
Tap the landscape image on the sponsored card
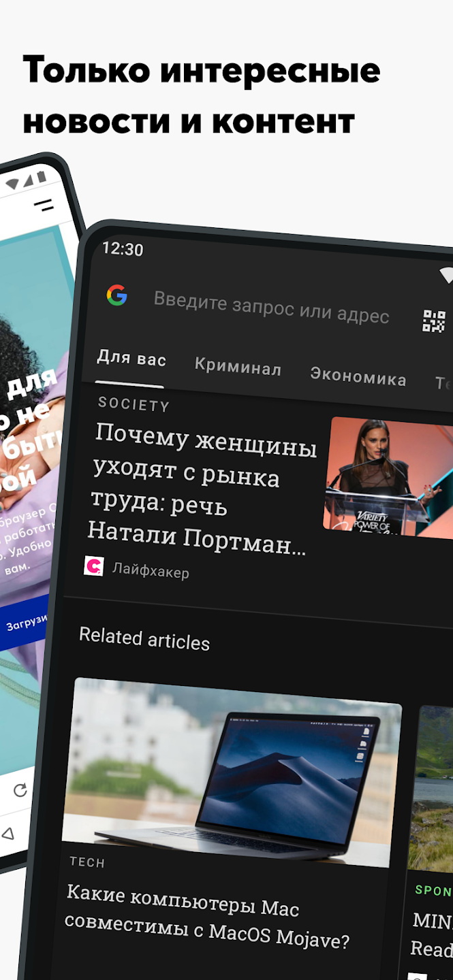[433, 789]
